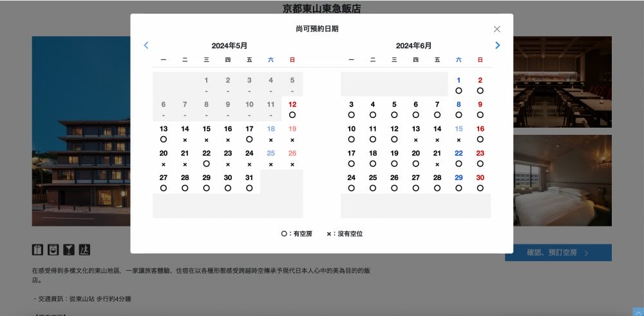Choose June 17 date cell
Image resolution: width=644 pixels, height=316 pixels.
tap(351, 157)
